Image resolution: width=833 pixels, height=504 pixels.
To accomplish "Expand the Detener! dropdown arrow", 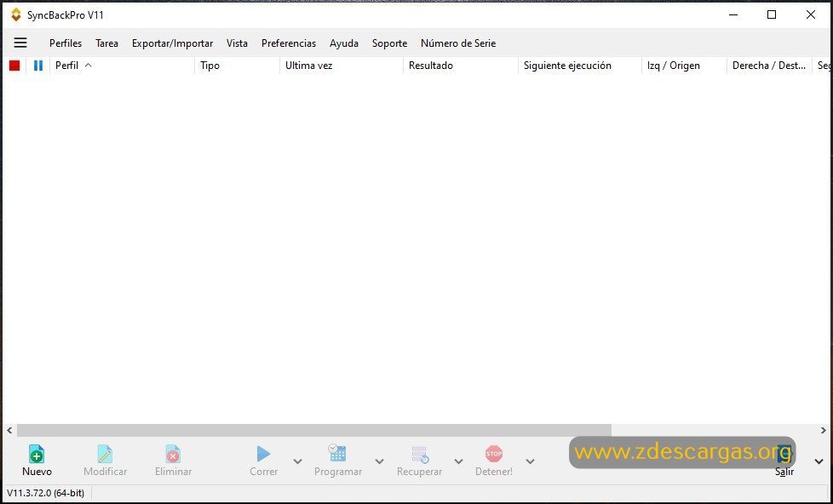I will pos(530,461).
